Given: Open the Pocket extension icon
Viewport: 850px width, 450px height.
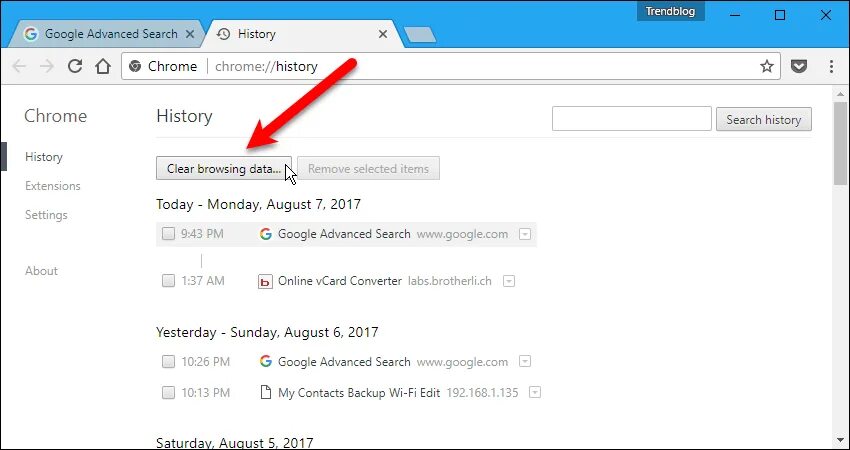Looking at the screenshot, I should point(799,66).
